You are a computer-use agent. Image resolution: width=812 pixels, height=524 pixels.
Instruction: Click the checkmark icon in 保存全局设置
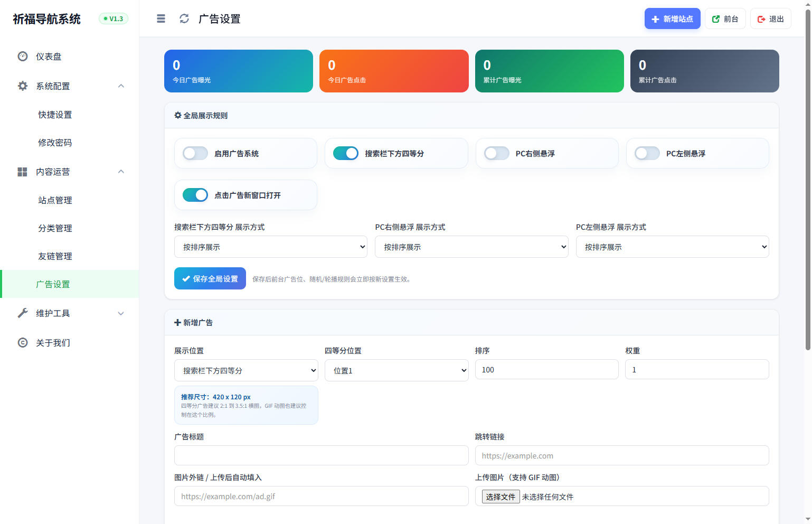click(186, 279)
